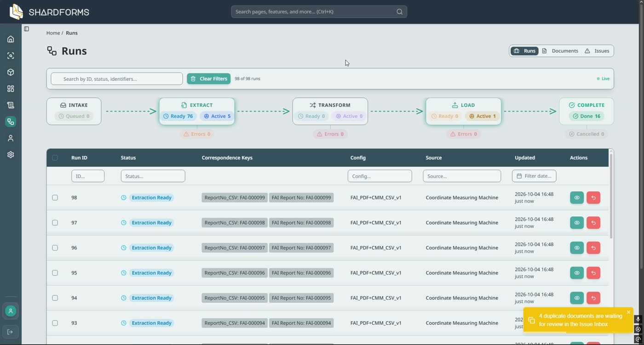Open the settings gear sidebar icon
This screenshot has height=345, width=644.
click(11, 155)
